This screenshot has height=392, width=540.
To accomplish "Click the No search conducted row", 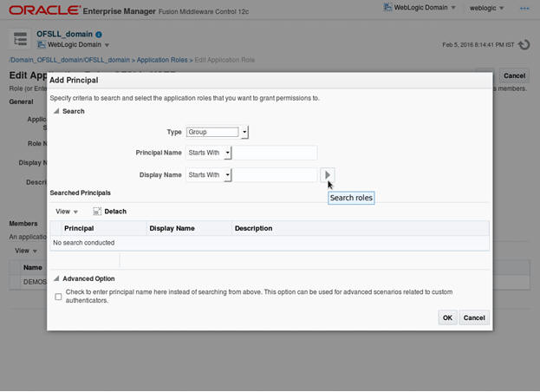I will pyautogui.click(x=270, y=243).
